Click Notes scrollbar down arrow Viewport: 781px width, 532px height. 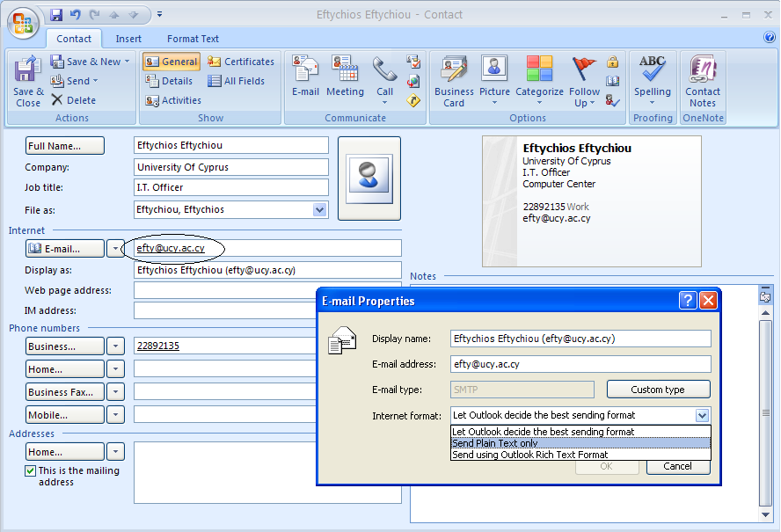pyautogui.click(x=765, y=514)
